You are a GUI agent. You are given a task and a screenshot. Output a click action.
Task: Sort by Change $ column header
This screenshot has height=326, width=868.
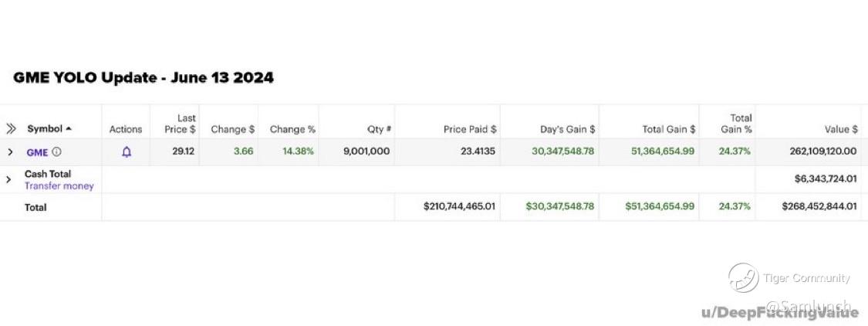(x=233, y=129)
